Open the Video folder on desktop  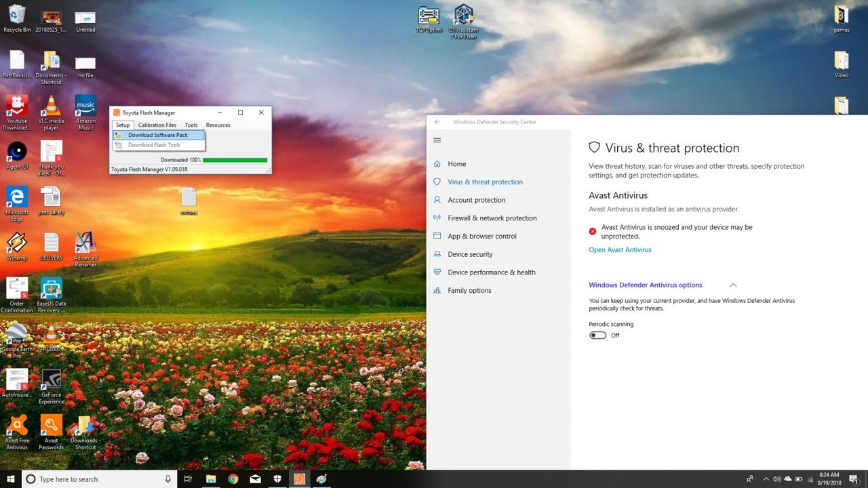coord(842,64)
